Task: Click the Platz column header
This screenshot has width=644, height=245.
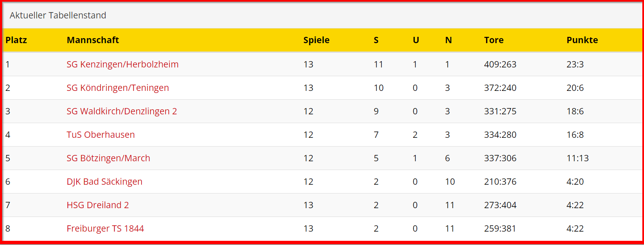Action: point(16,40)
